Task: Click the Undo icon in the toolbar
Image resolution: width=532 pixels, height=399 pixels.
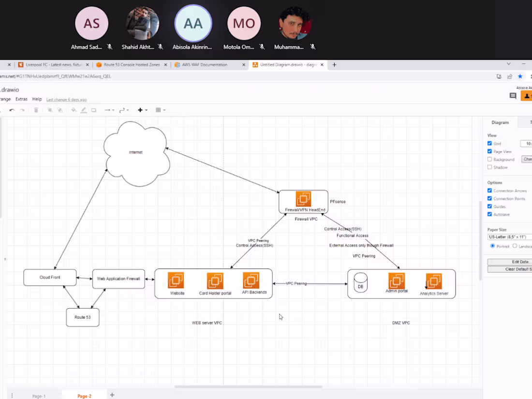Action: tap(12, 110)
